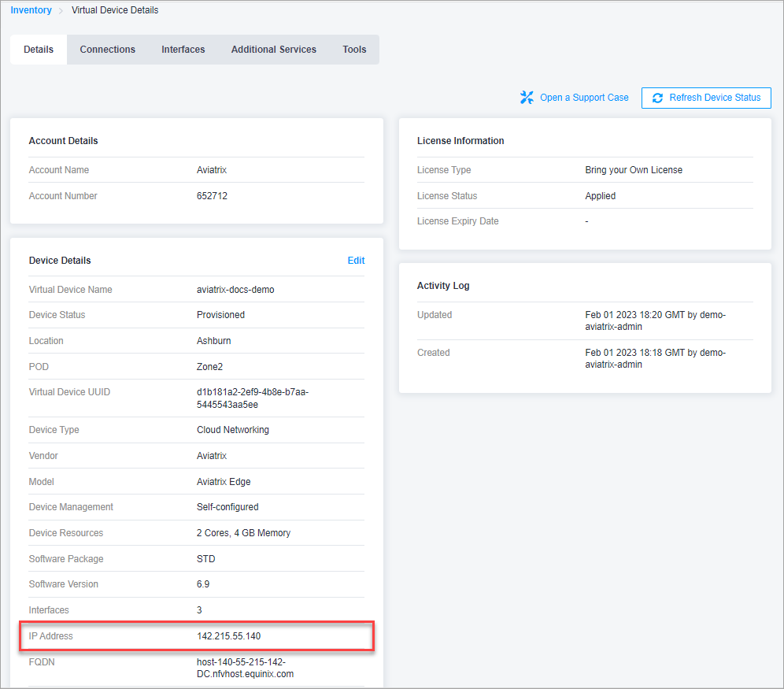Click the IP address 142.215.55.140
The width and height of the screenshot is (784, 689).
click(x=228, y=635)
